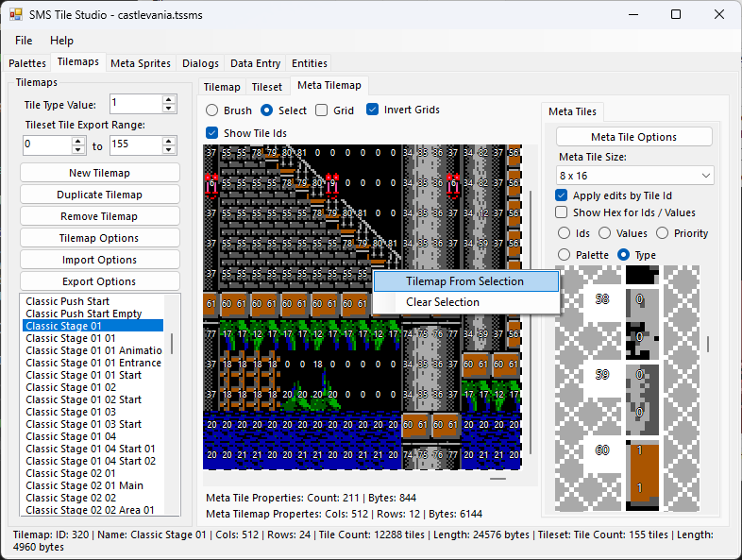This screenshot has width=742, height=560.
Task: Open Import Options
Action: coord(100,260)
